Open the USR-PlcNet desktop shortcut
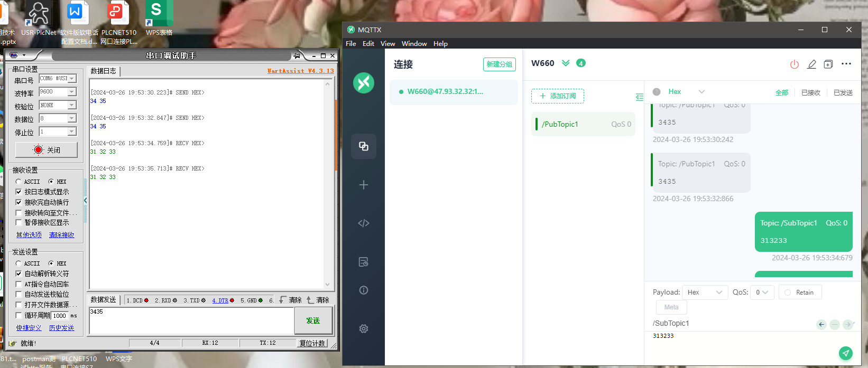868x368 pixels. point(39,18)
